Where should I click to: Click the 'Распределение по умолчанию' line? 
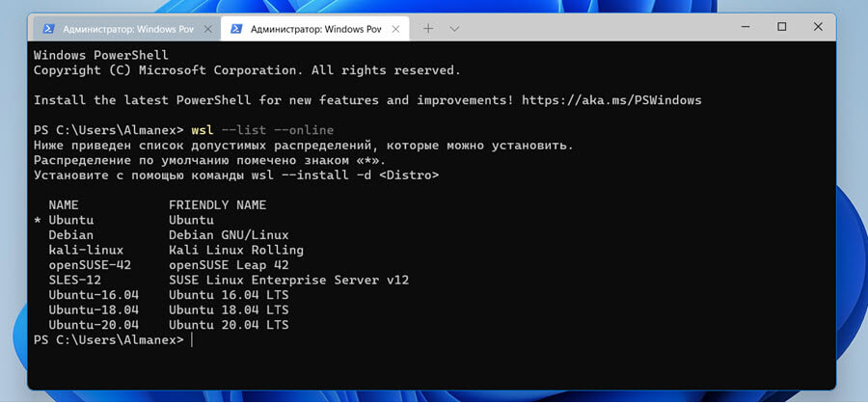pos(210,161)
